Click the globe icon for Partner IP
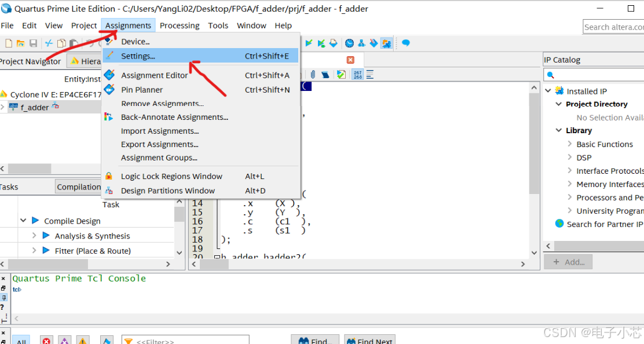The width and height of the screenshot is (644, 344). click(x=559, y=224)
